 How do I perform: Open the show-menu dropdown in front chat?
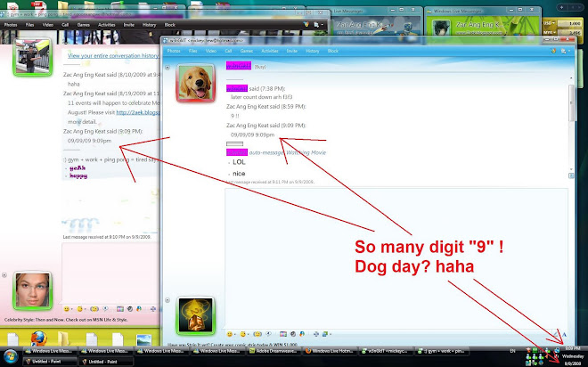(565, 51)
